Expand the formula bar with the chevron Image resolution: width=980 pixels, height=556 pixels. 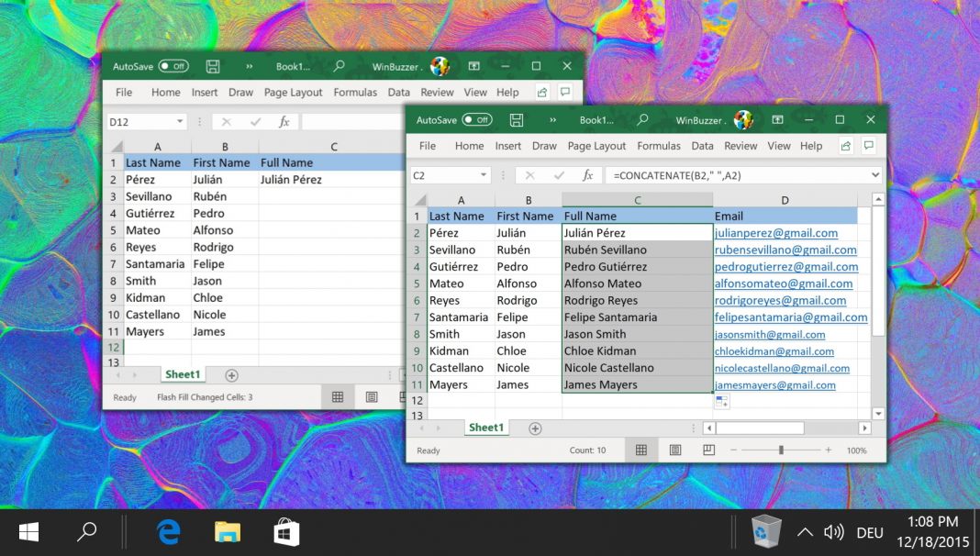[874, 174]
